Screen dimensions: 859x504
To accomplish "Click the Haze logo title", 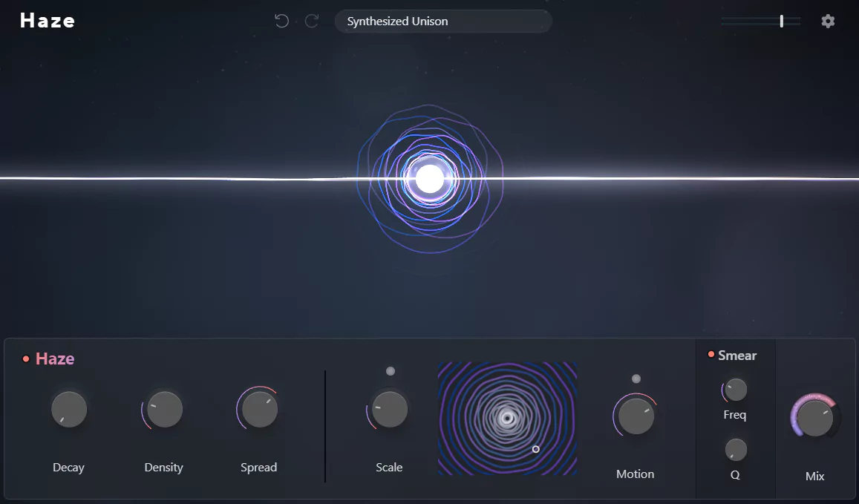I will coord(48,21).
